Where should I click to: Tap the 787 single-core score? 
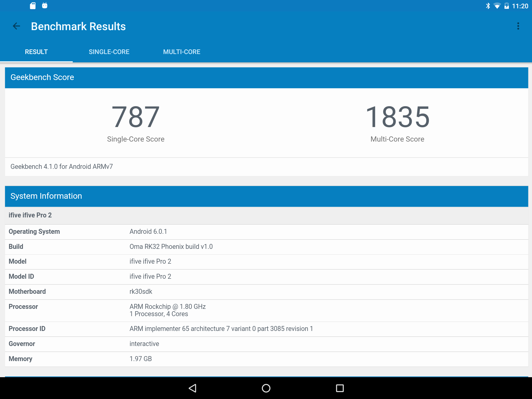(136, 117)
